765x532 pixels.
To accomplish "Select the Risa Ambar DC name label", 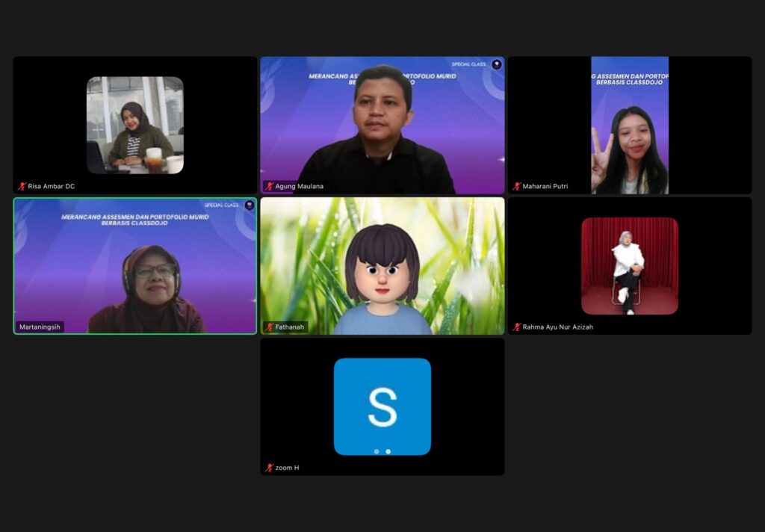I will 51,187.
